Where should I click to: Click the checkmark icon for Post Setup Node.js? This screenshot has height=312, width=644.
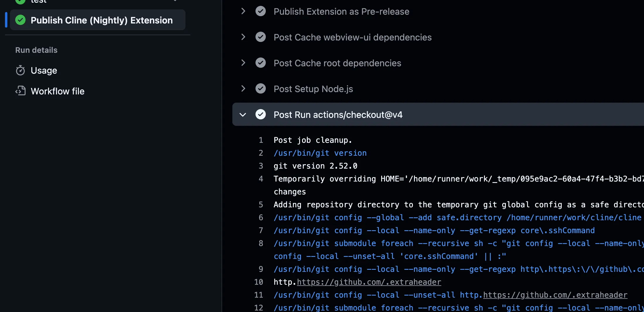click(x=260, y=89)
